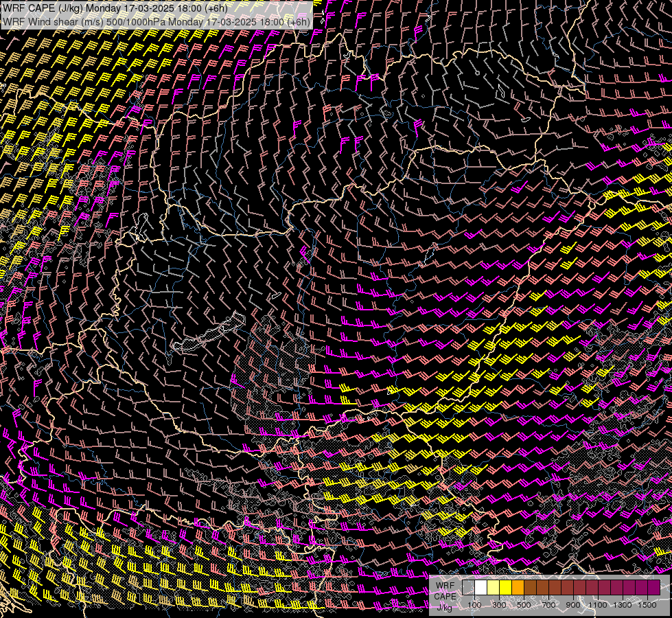Click the legend value "1500"
672x618 pixels.
pos(647,605)
